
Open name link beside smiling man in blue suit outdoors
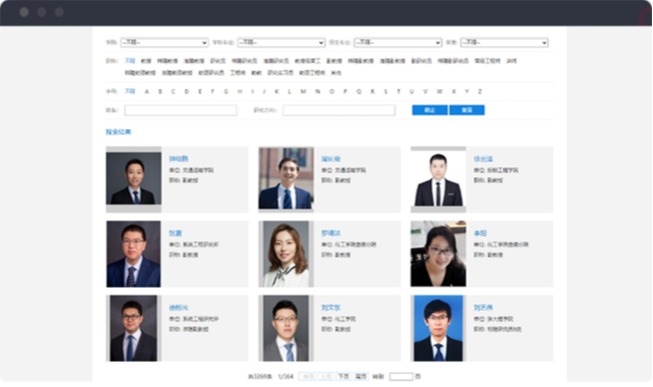click(331, 159)
